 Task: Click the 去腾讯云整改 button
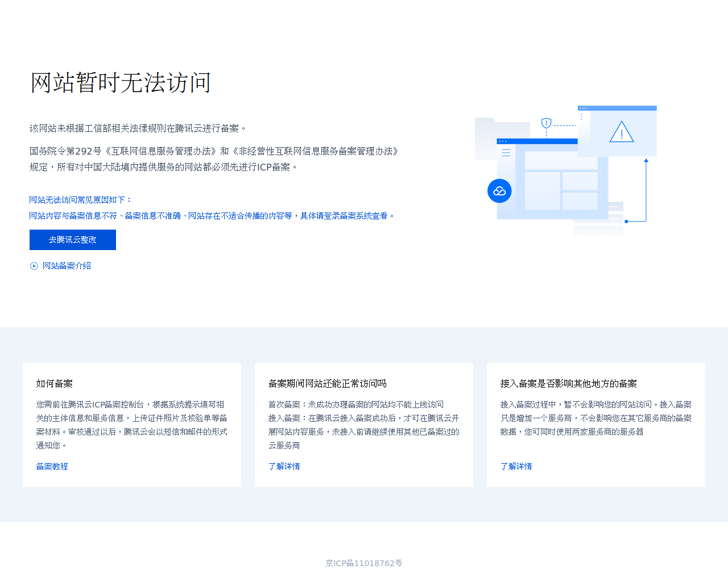click(73, 240)
